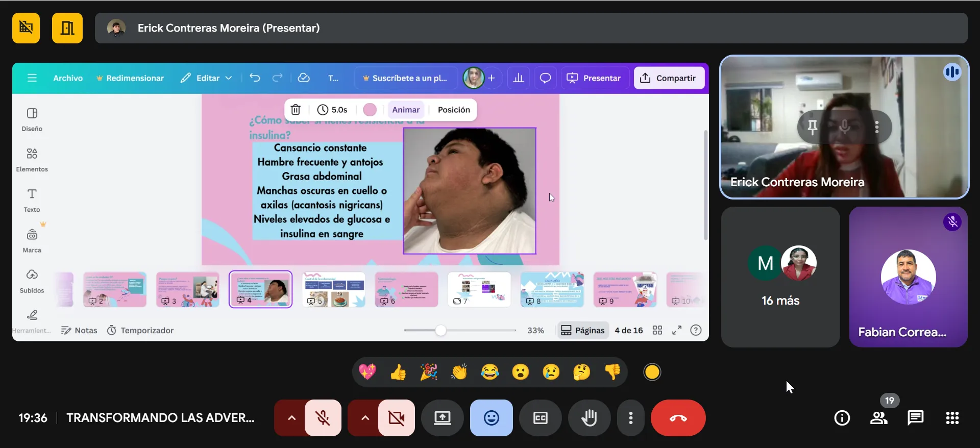Select the slide image of boy's neck
The image size is (980, 448).
(x=470, y=191)
